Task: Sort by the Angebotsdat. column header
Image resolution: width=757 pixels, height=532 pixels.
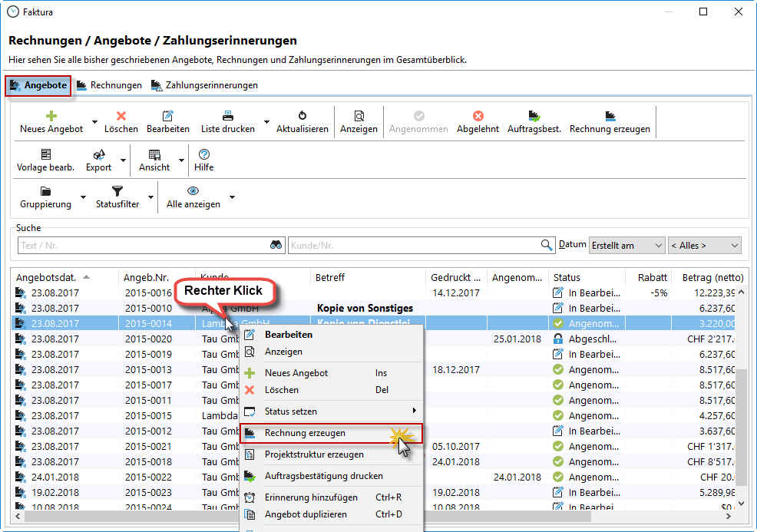Action: click(x=46, y=277)
